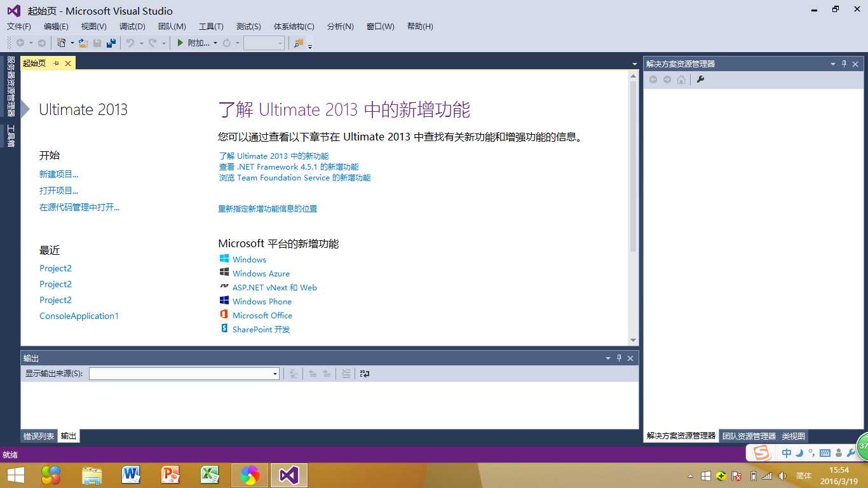The image size is (868, 488).
Task: Click the Open File folder toolbar icon
Action: tap(83, 43)
